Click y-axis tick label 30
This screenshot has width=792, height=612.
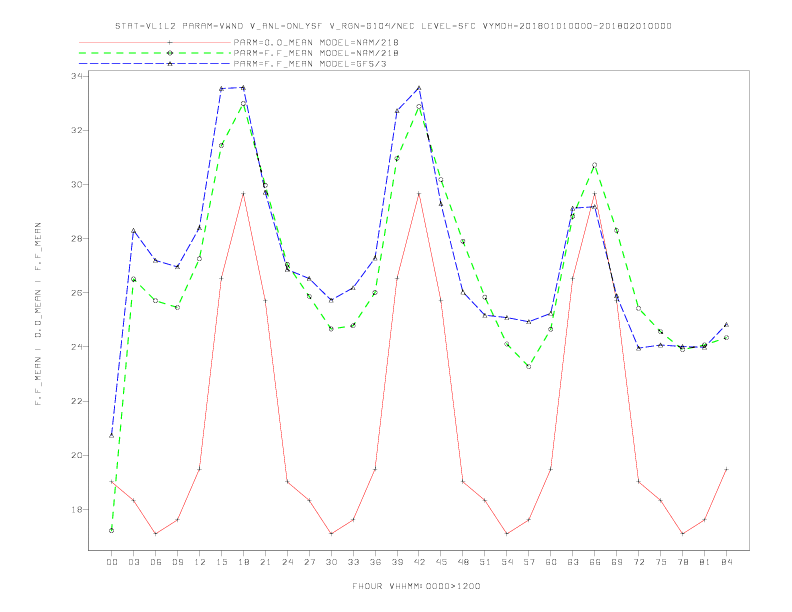77,184
